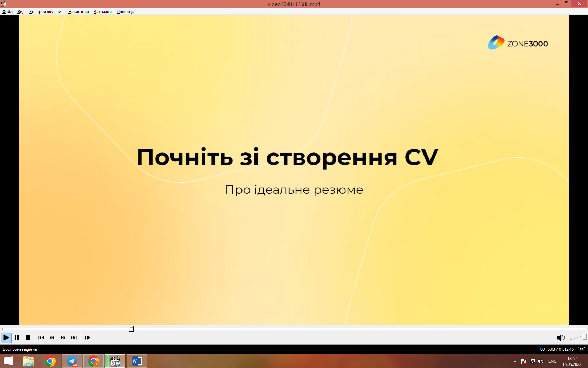Open the Воспроизведение menu
The image size is (588, 368).
tap(46, 12)
